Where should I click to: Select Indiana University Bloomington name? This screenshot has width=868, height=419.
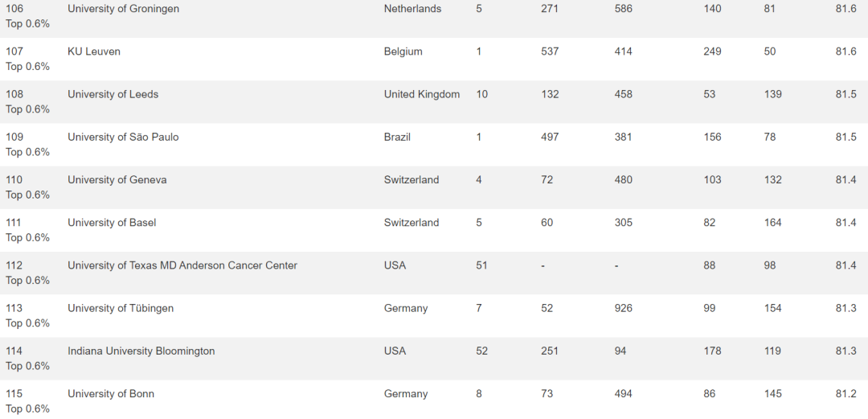[x=141, y=351]
